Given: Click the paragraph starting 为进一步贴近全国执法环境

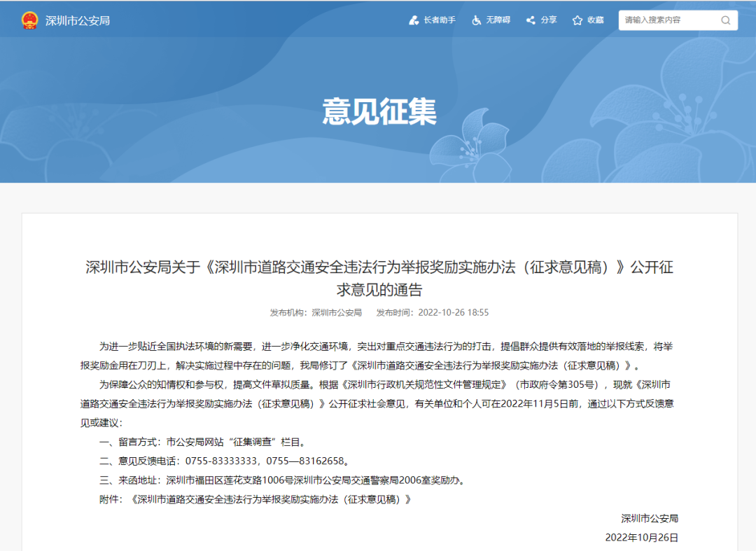Looking at the screenshot, I should point(377,356).
